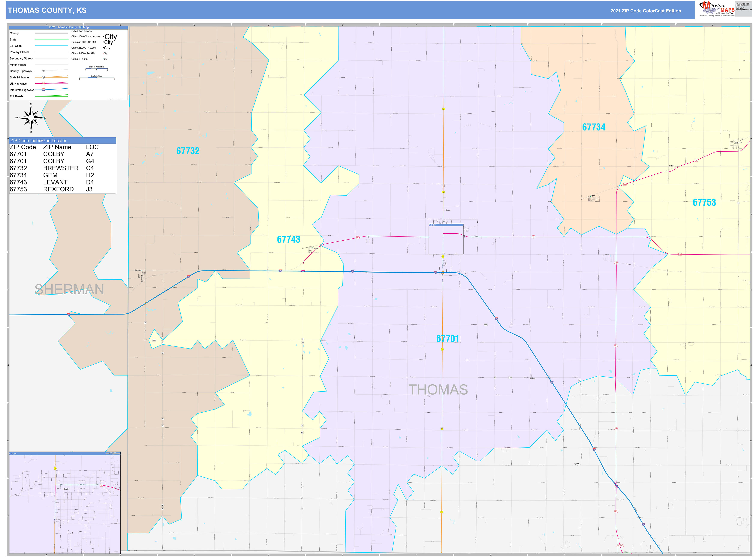756x557 pixels.
Task: Click the County Highways shield symbol
Action: pos(43,71)
